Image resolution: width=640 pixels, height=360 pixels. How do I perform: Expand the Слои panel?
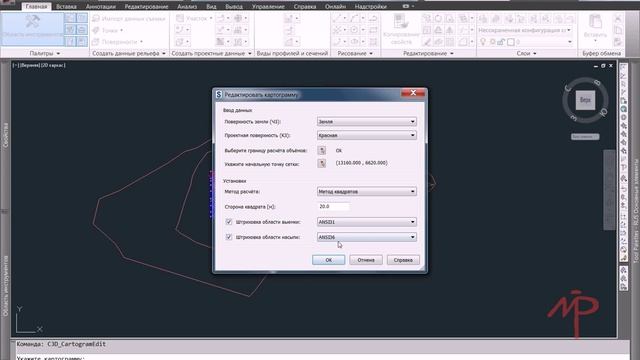527,53
